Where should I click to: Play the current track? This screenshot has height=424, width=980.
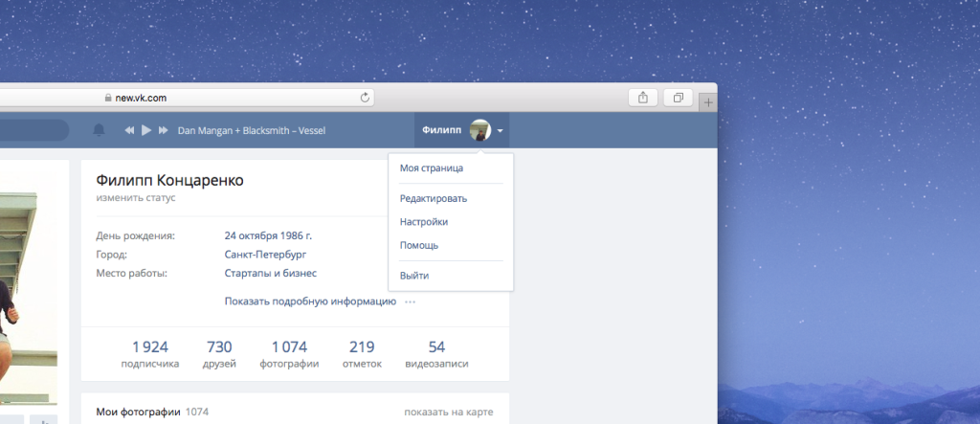click(x=146, y=130)
